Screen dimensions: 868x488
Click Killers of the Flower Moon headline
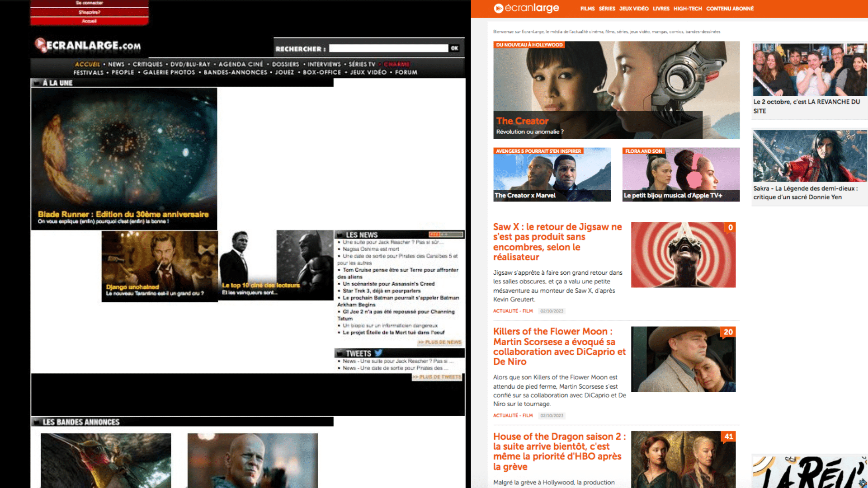[559, 347]
